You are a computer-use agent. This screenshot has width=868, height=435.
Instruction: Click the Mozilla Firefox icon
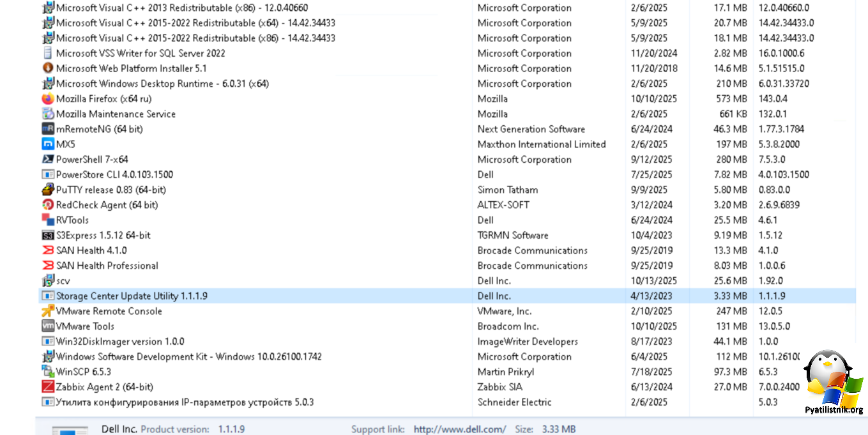[48, 99]
